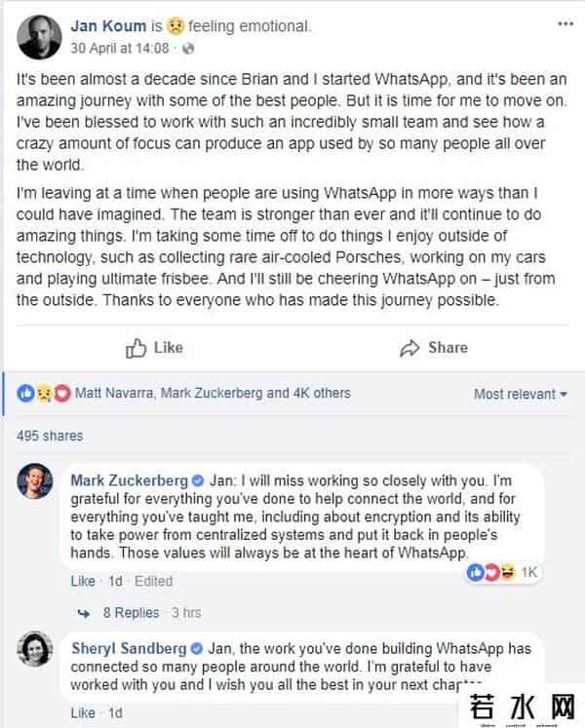585x728 pixels.
Task: Click Mark Zuckerberg's comment avatar
Action: coord(36,481)
